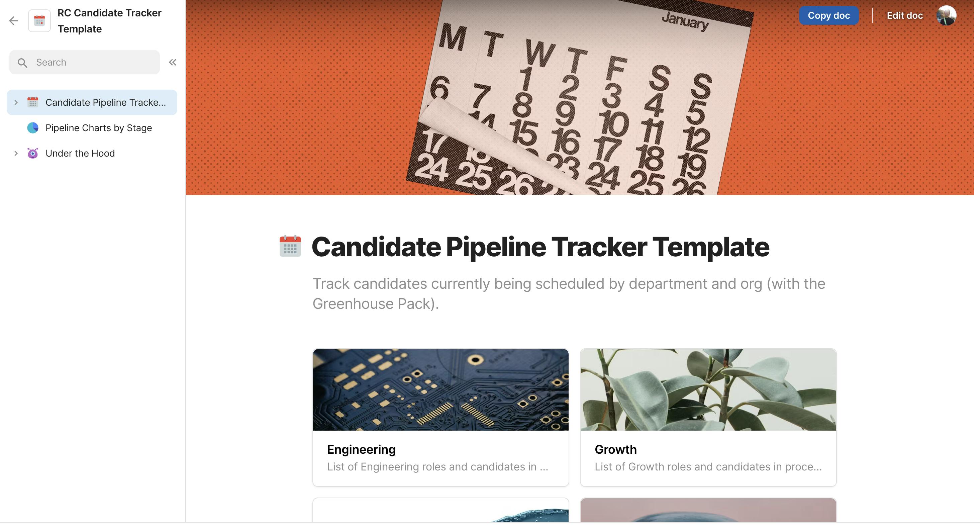980x530 pixels.
Task: Click the red calendar icon in sidebar
Action: coord(32,102)
